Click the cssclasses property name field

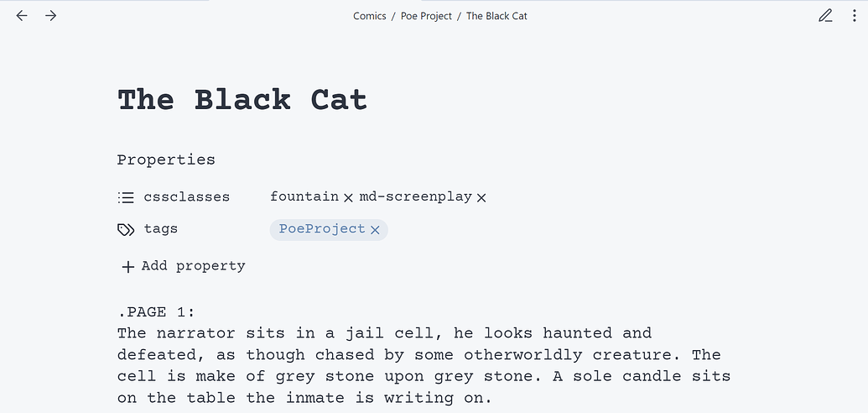(x=186, y=196)
